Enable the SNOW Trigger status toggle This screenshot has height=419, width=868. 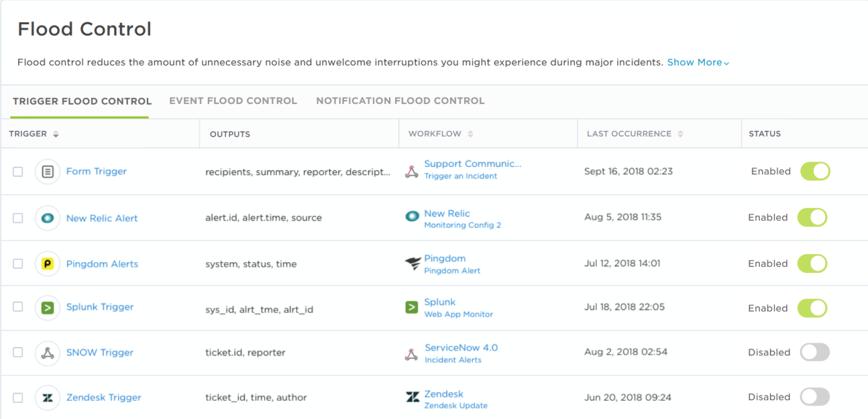pyautogui.click(x=815, y=352)
